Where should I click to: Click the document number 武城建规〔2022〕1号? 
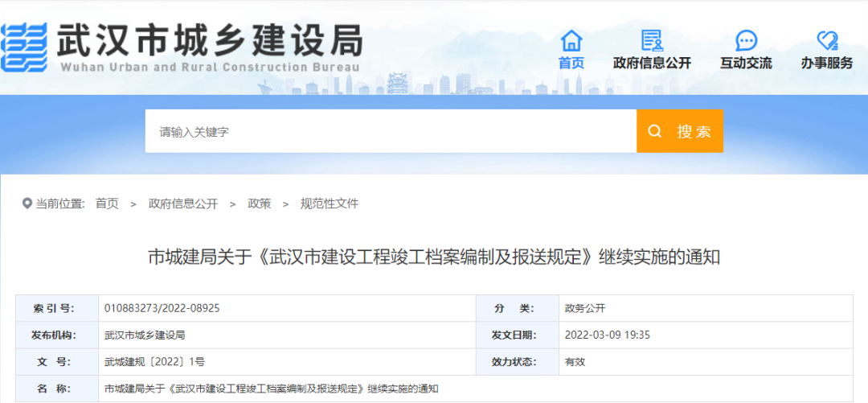click(x=154, y=361)
